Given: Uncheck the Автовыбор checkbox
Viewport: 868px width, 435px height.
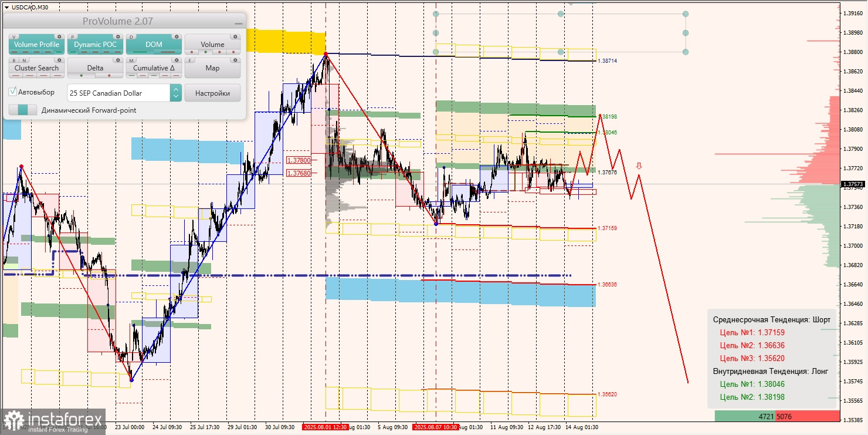Looking at the screenshot, I should [x=13, y=92].
